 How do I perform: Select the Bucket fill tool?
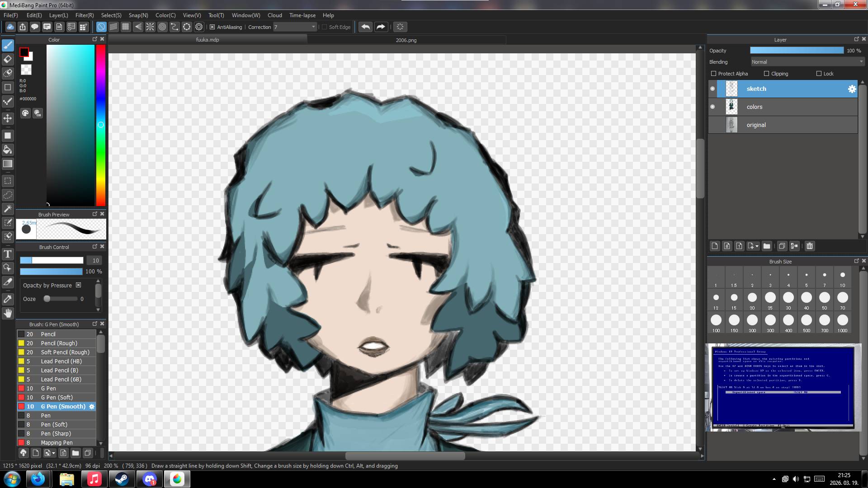point(8,150)
